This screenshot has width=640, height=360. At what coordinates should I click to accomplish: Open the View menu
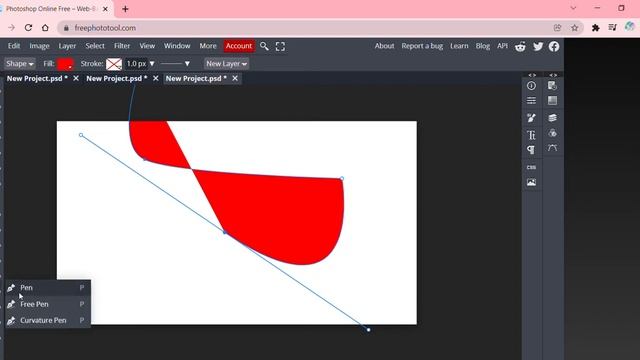[x=147, y=46]
